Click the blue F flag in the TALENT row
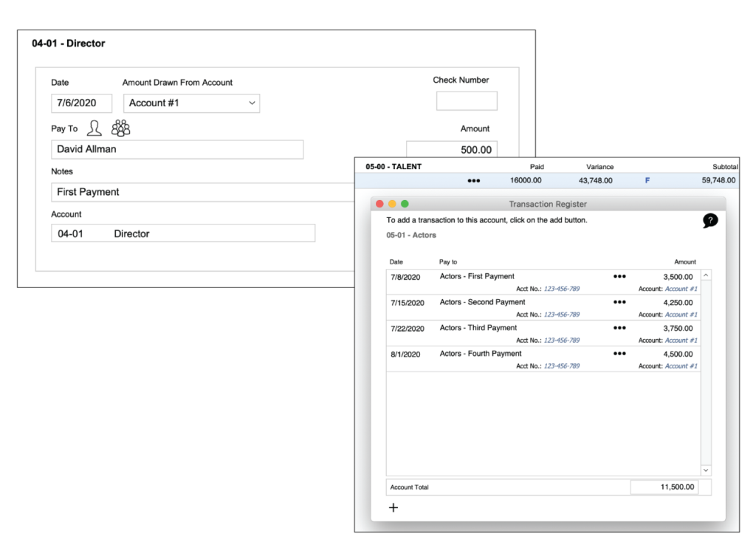 (647, 180)
